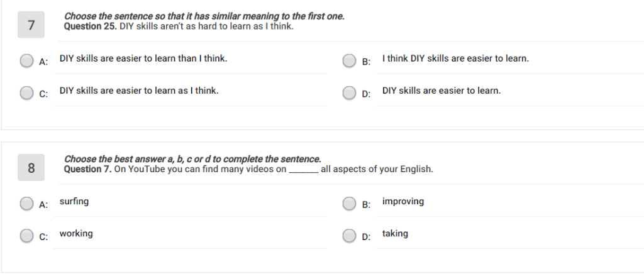Screen dimensions: 644x274
Task: Click the question number 7 badge
Action: [x=31, y=25]
